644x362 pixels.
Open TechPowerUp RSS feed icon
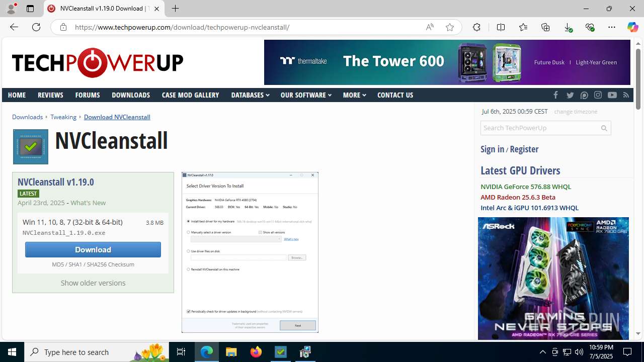click(626, 95)
